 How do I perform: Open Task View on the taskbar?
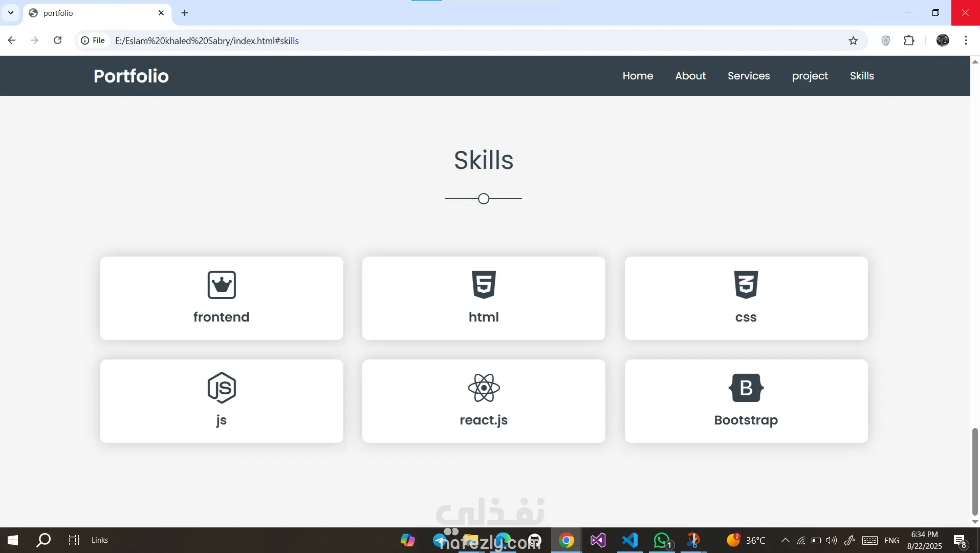(74, 540)
